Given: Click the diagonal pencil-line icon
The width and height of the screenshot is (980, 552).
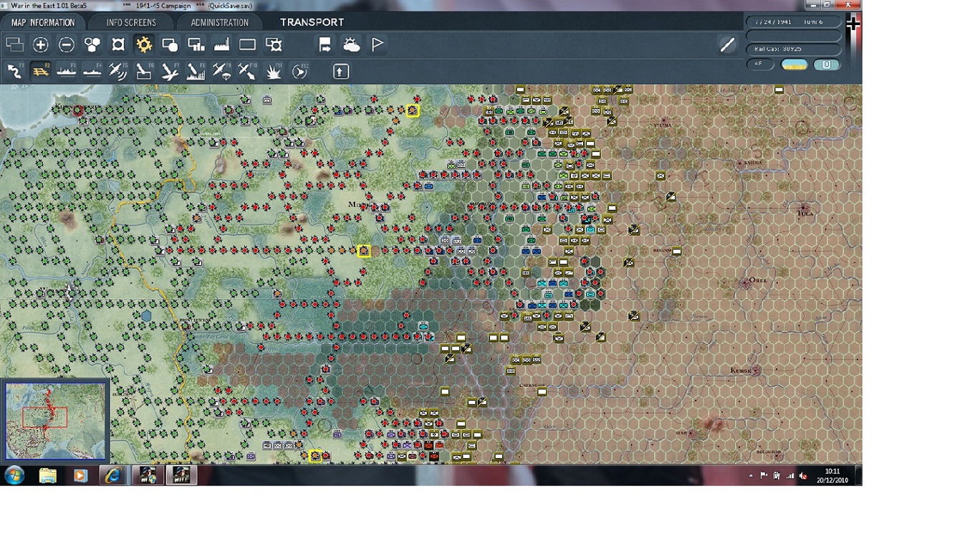Looking at the screenshot, I should 727,45.
